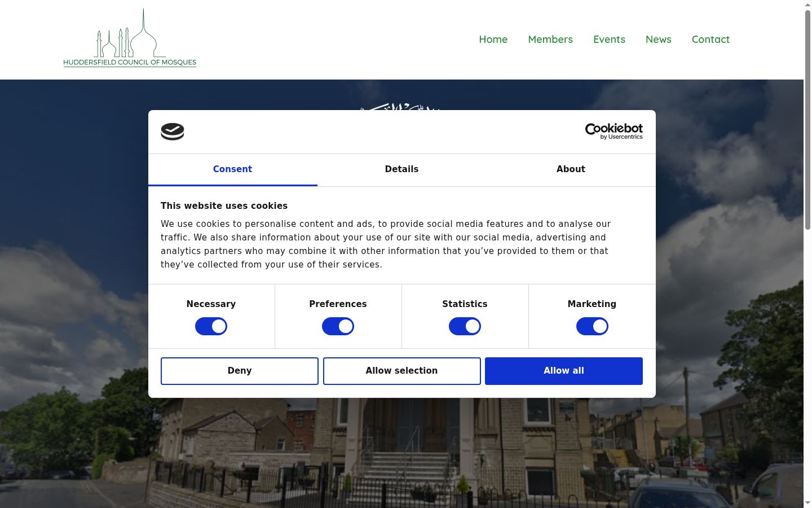812x508 pixels.
Task: Go to the Contact page
Action: pyautogui.click(x=710, y=40)
